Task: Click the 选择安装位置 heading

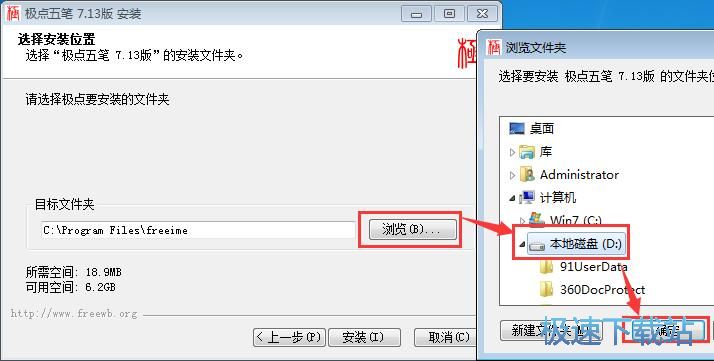Action: pos(56,39)
